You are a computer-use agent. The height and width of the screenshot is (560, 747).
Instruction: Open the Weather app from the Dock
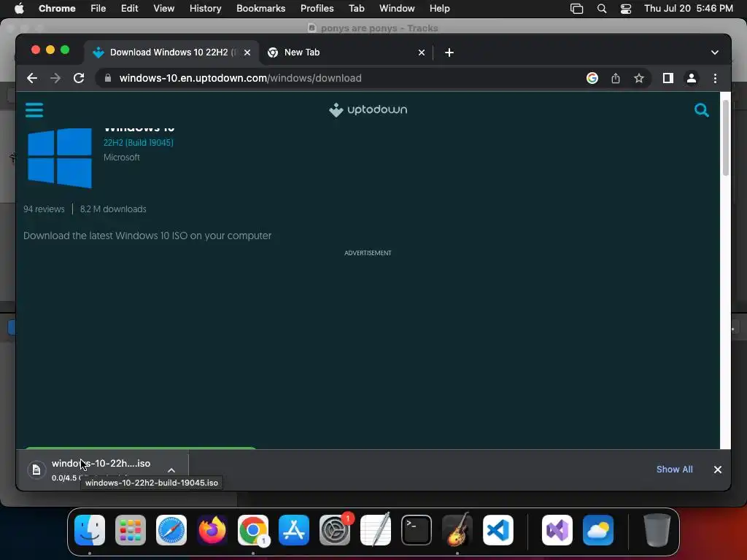tap(598, 530)
